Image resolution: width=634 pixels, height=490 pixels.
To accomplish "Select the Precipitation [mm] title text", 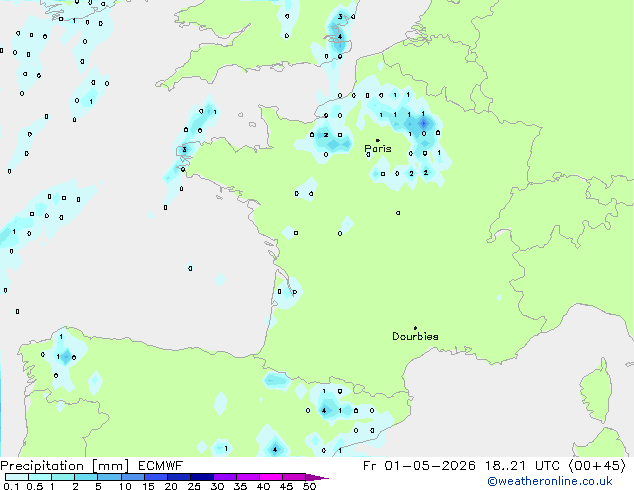I will tap(65, 466).
